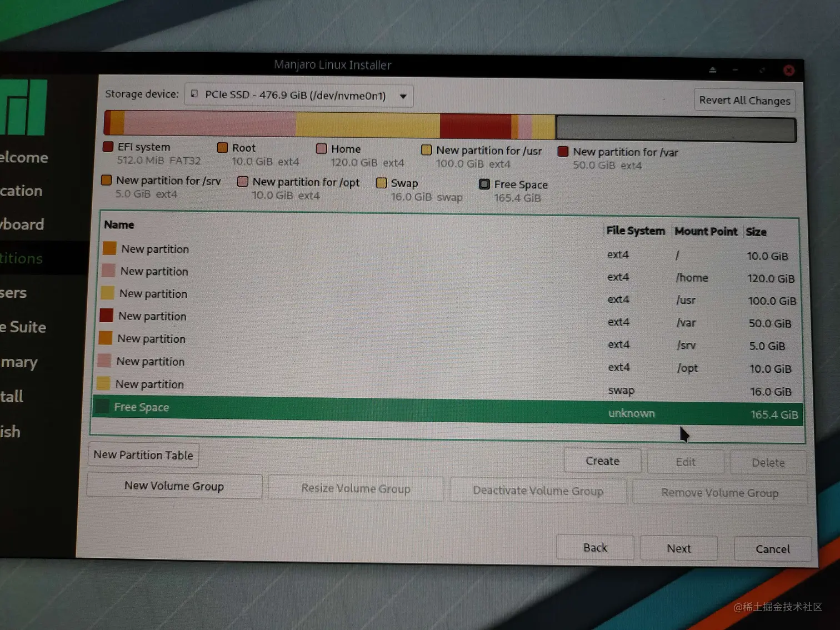Image resolution: width=840 pixels, height=630 pixels.
Task: Click the Cancel button
Action: (x=772, y=549)
